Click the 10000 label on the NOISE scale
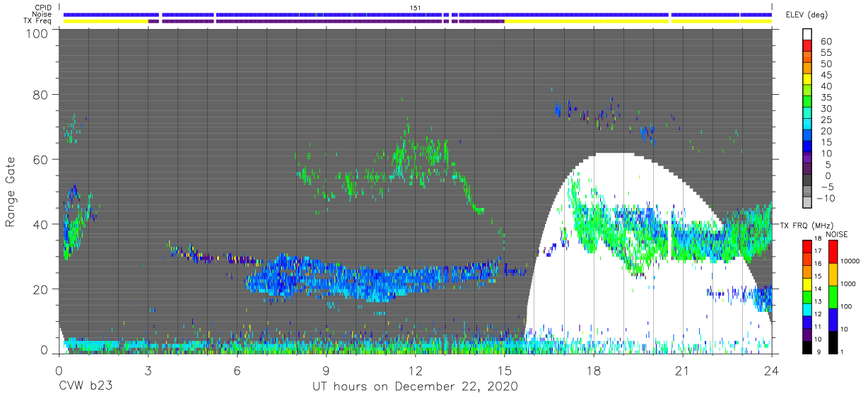Viewport: 868px width, 401px height. tap(850, 261)
